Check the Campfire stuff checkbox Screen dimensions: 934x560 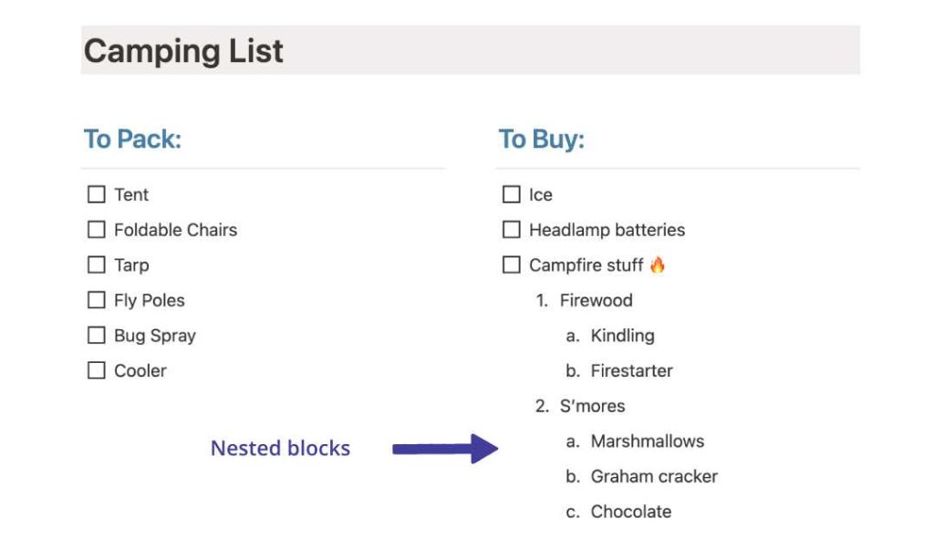click(x=511, y=264)
